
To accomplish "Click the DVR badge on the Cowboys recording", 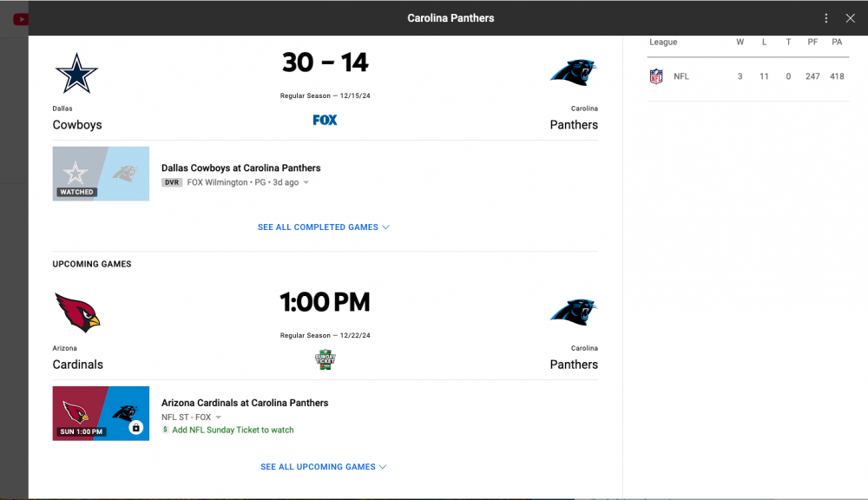I will point(171,182).
